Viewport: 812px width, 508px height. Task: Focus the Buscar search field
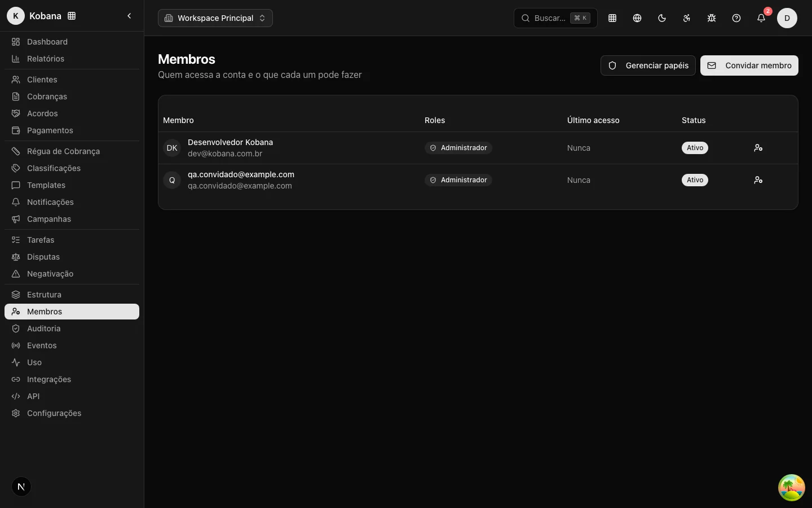[x=555, y=18]
